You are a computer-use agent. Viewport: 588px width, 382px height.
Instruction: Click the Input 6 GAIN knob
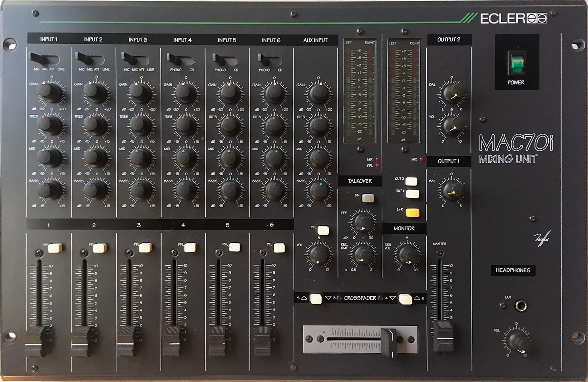click(x=274, y=93)
